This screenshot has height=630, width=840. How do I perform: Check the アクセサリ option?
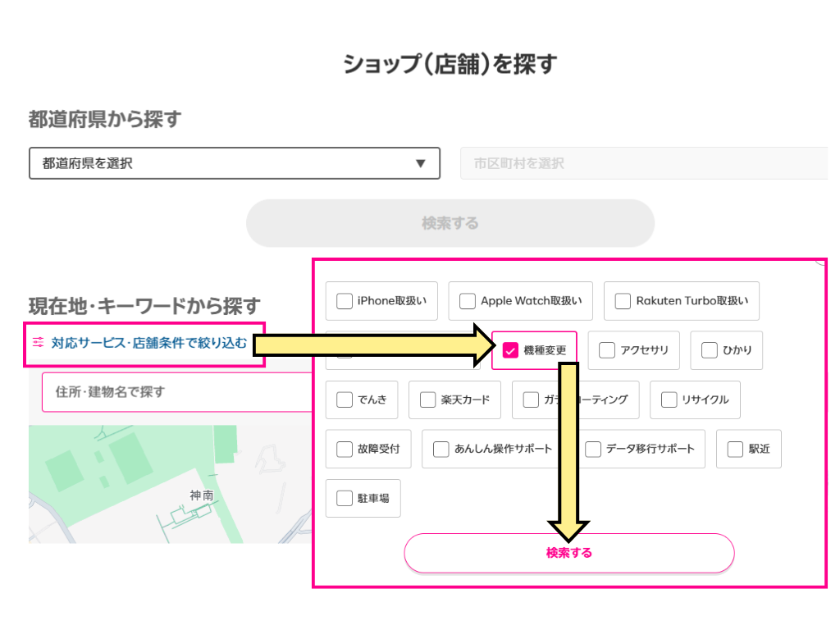[x=607, y=351]
